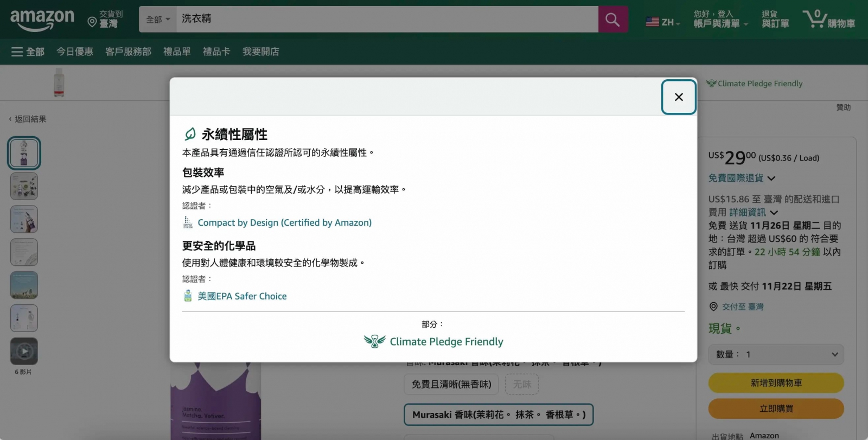Open 帳戶與清單 account menu

[x=720, y=19]
